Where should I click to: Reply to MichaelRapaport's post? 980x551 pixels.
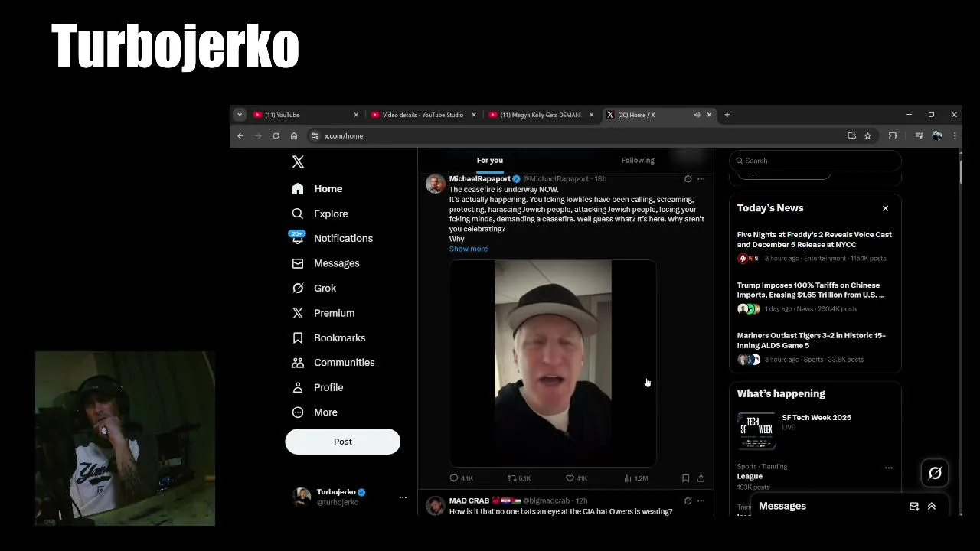coord(462,478)
